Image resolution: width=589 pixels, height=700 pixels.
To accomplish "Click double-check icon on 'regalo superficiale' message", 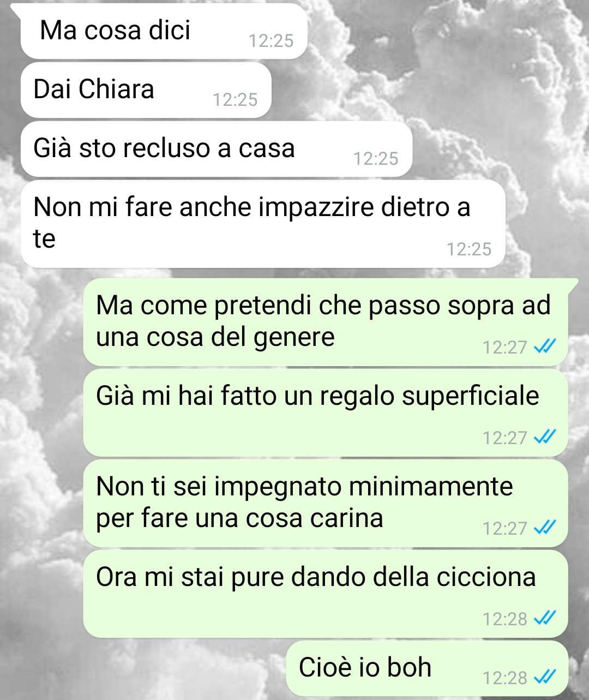I will coord(544,437).
